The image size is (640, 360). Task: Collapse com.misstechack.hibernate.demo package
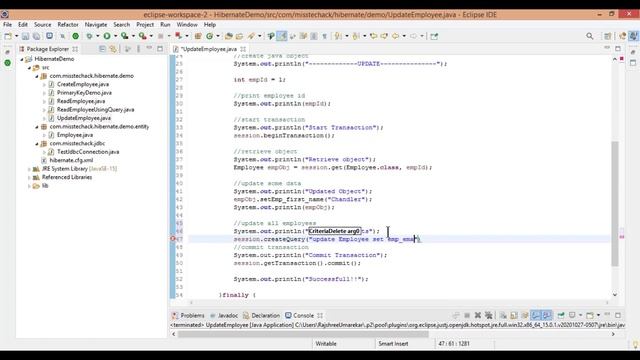[x=37, y=76]
